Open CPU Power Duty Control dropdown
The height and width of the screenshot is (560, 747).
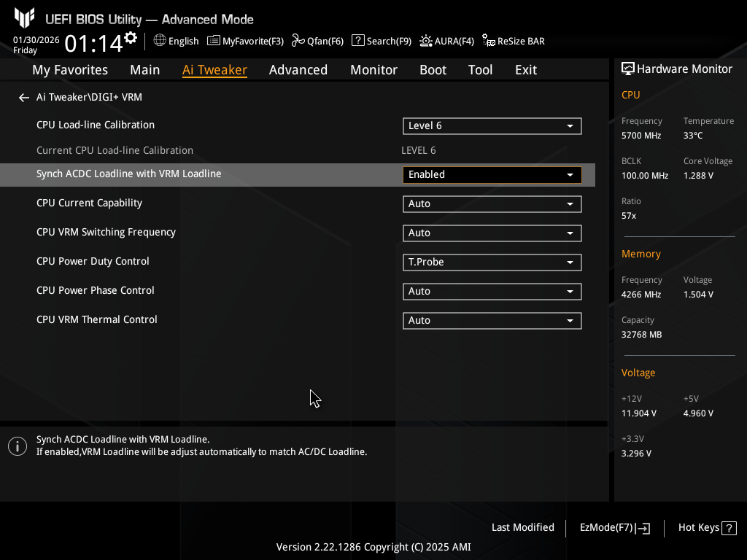tap(492, 262)
